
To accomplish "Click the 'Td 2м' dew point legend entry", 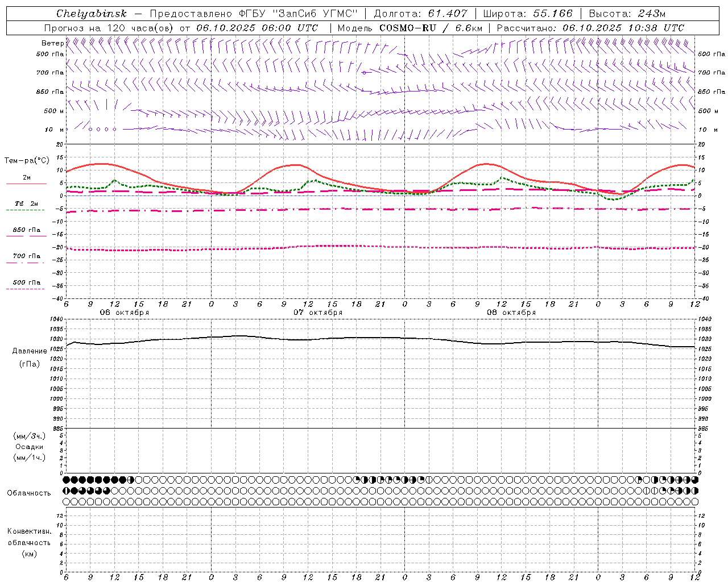I will point(27,203).
